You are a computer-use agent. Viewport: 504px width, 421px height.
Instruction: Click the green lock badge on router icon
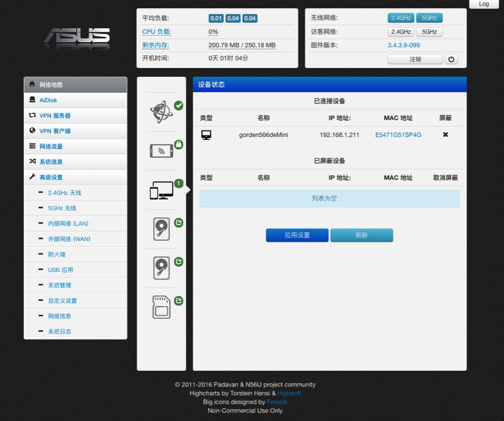click(179, 144)
